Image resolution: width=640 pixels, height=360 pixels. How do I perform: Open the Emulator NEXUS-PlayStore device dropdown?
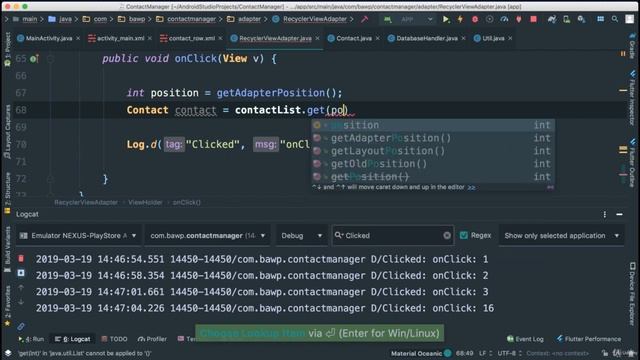pos(78,236)
